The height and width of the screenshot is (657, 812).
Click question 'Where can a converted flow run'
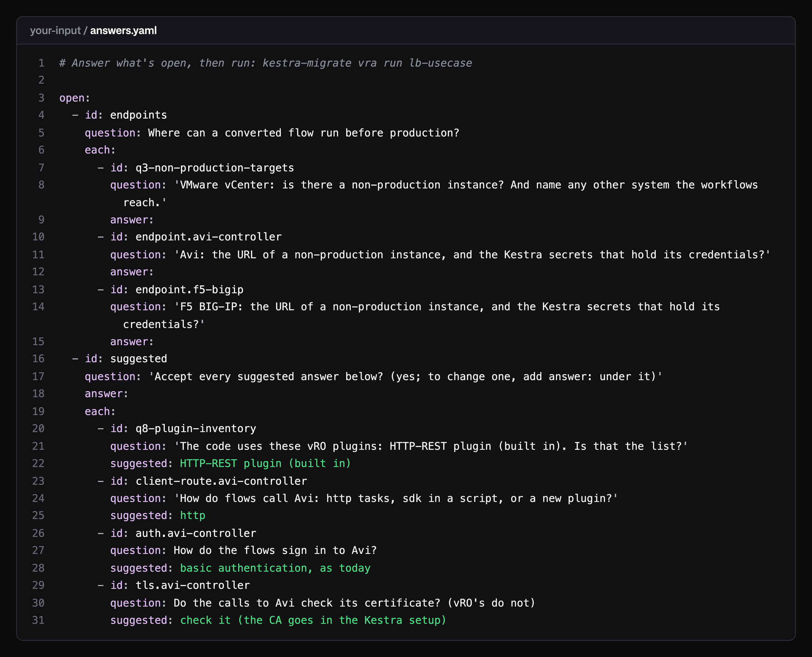[x=303, y=133]
